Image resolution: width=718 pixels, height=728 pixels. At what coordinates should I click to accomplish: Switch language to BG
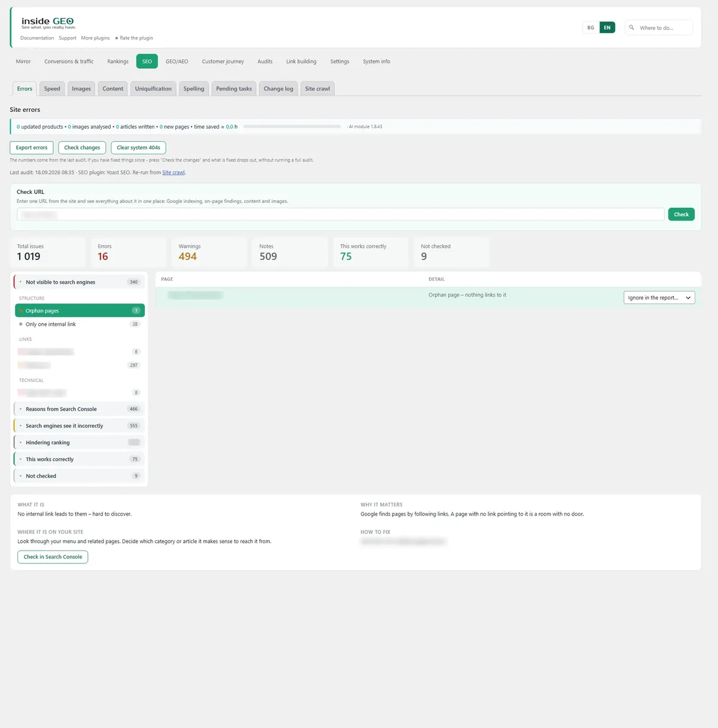[x=591, y=28]
